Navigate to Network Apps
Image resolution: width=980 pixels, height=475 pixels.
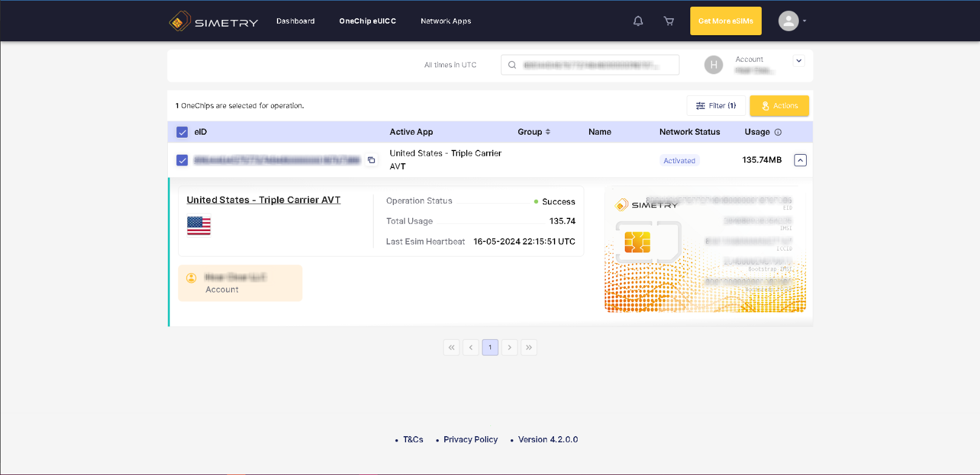446,21
